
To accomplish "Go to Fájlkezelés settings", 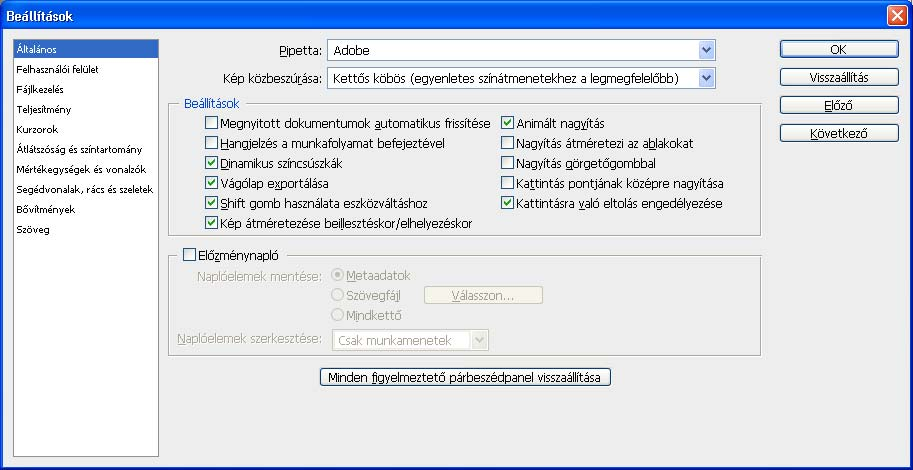I will pos(86,89).
